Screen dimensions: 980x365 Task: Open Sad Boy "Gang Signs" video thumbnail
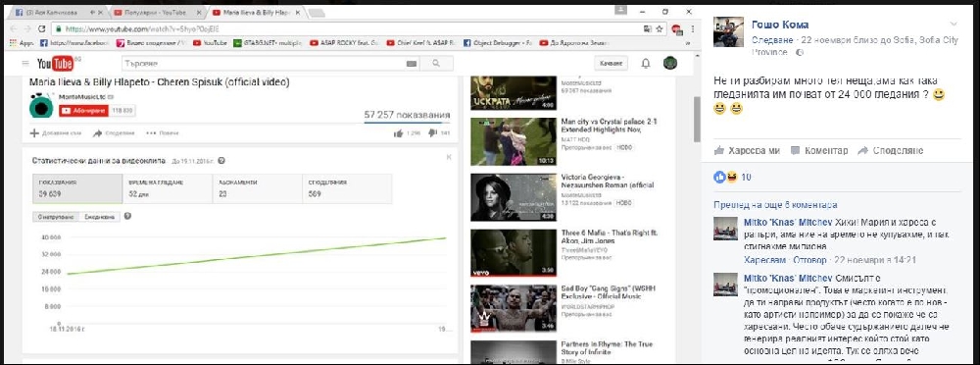point(513,308)
